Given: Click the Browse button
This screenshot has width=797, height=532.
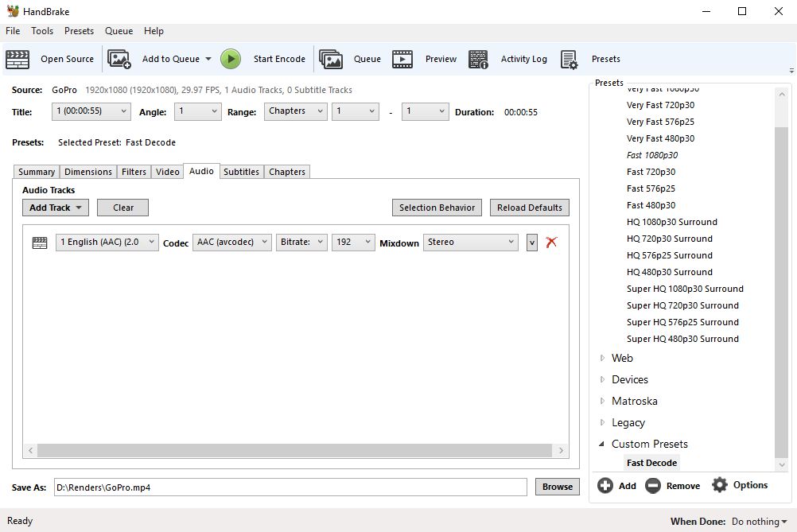Looking at the screenshot, I should tap(557, 487).
